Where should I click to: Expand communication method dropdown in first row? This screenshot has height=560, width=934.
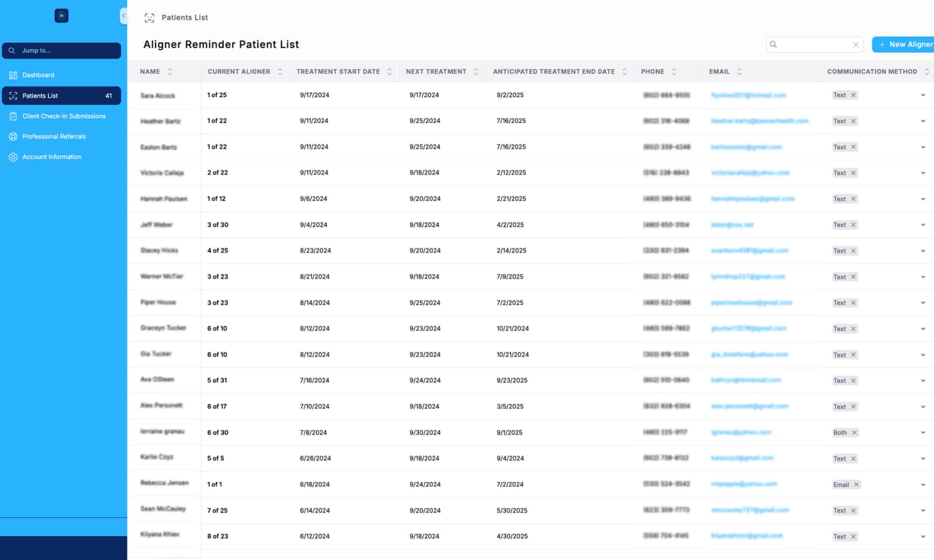click(923, 95)
